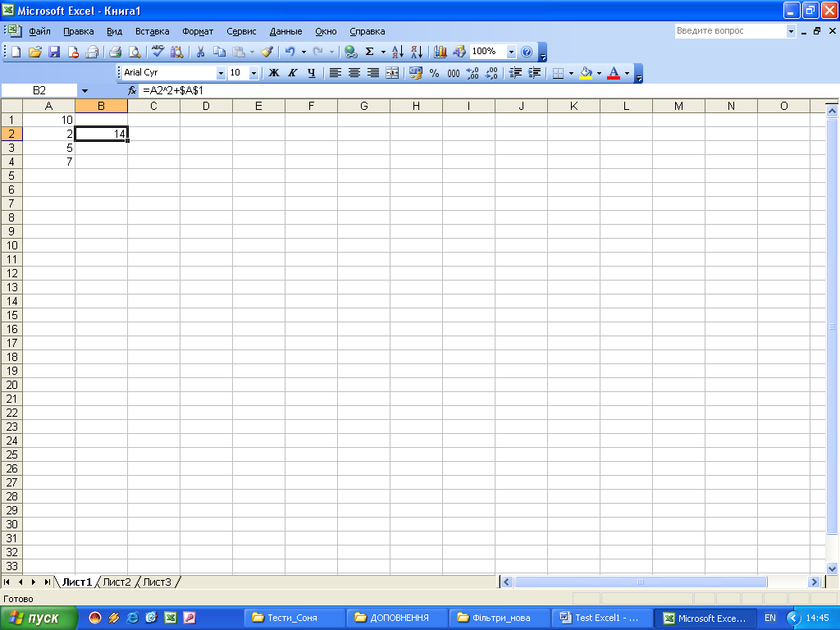
Task: Apply currency number format
Action: tap(416, 73)
